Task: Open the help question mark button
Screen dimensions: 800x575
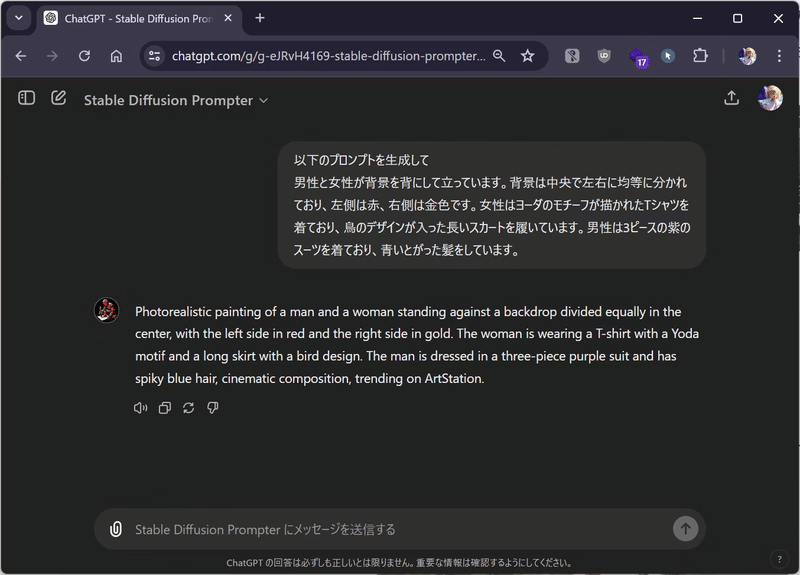Action: click(x=779, y=559)
